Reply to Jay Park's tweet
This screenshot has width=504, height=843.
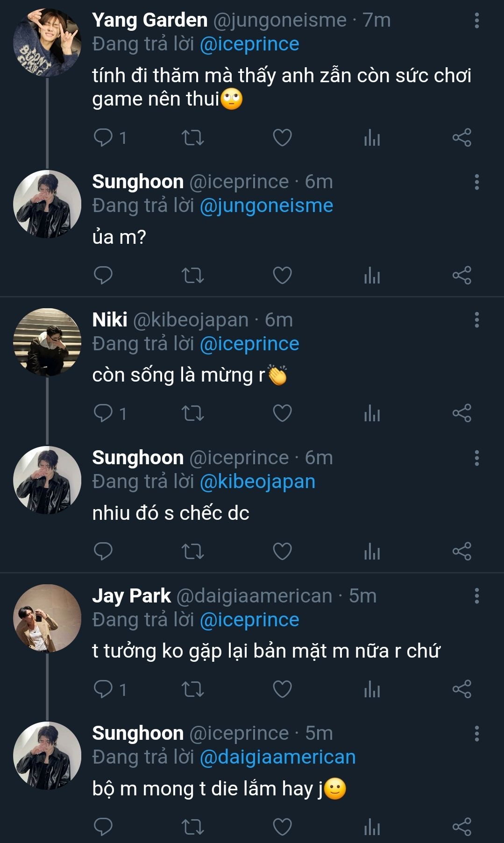(x=103, y=689)
